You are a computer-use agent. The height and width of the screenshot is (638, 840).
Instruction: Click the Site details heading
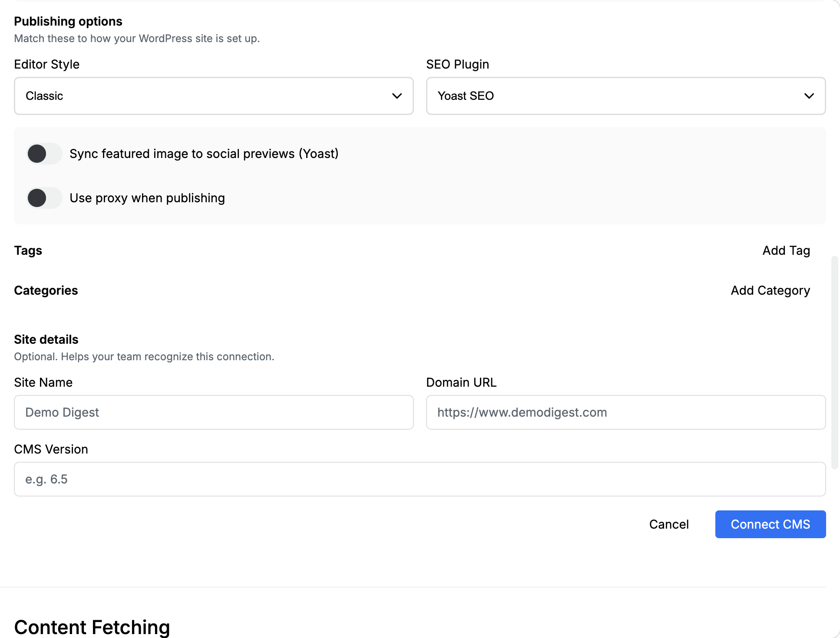(x=46, y=339)
